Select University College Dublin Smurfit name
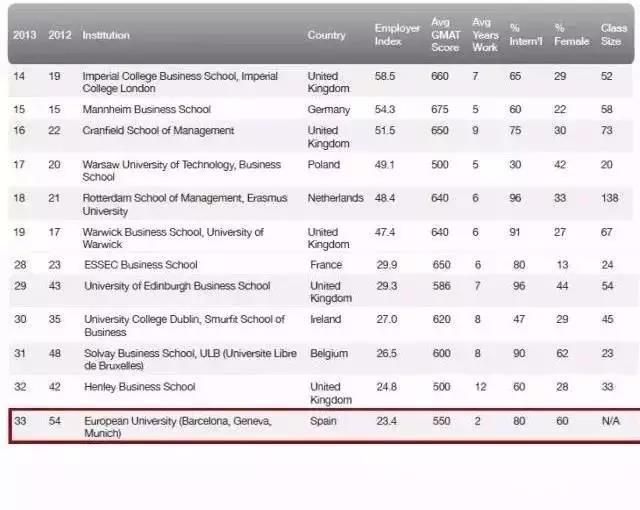The image size is (640, 510). (184, 326)
